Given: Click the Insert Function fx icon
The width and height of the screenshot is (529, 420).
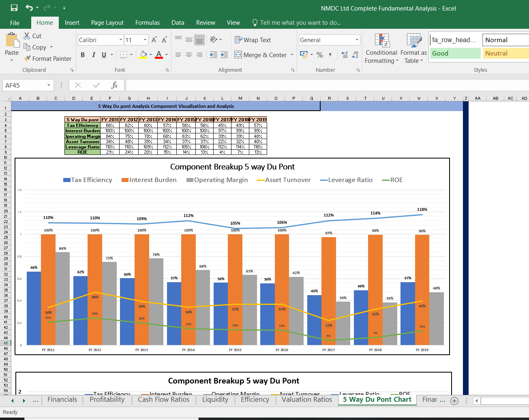Looking at the screenshot, I should pyautogui.click(x=114, y=85).
